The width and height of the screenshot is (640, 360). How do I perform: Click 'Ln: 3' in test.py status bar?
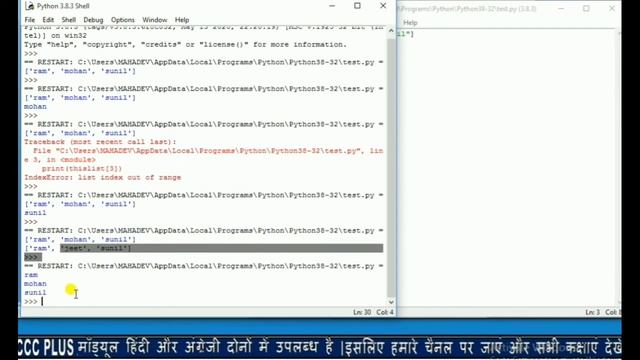(592, 312)
